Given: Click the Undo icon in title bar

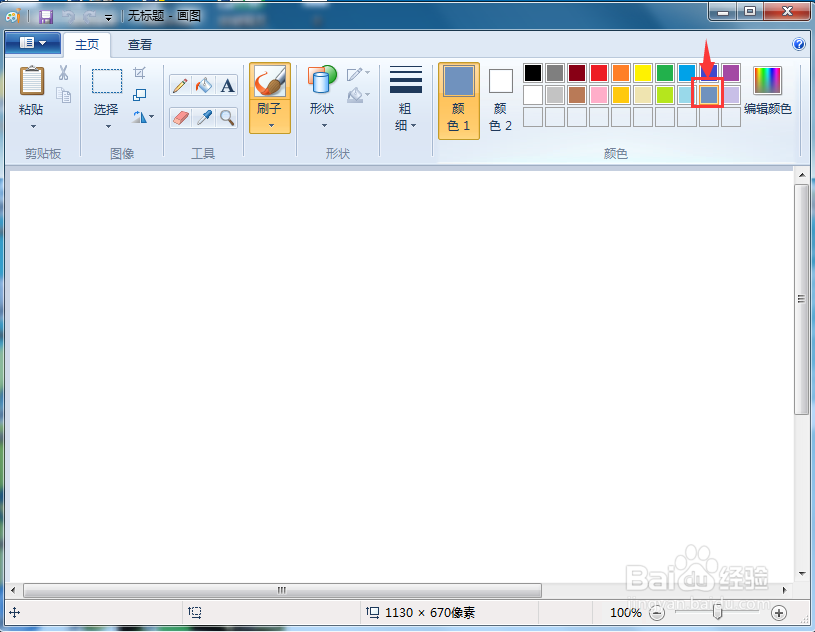Looking at the screenshot, I should (68, 17).
